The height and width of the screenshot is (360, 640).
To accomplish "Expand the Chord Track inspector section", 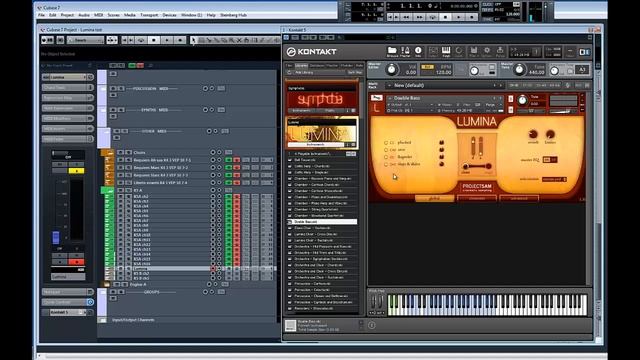I will click(x=67, y=87).
